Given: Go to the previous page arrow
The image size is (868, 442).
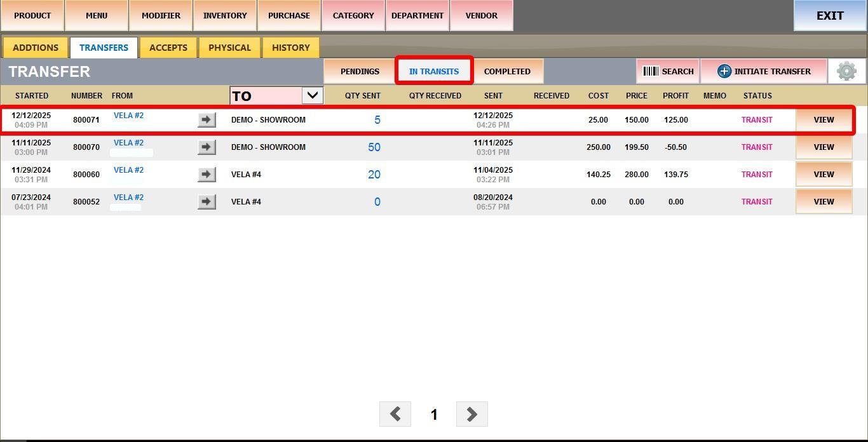Looking at the screenshot, I should click(x=395, y=414).
